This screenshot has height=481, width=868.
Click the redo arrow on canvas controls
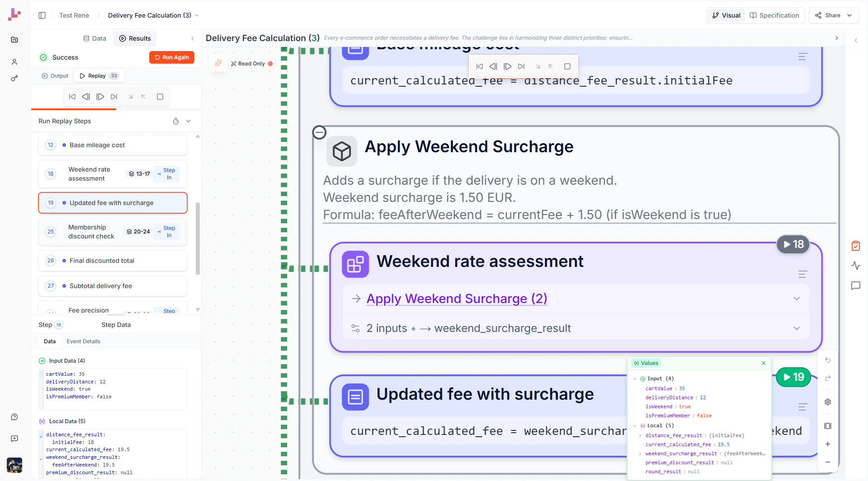828,378
